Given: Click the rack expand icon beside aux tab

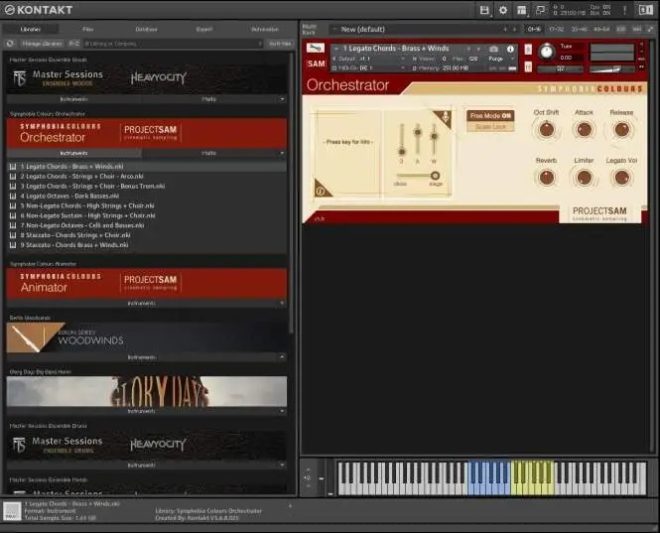Looking at the screenshot, I should (x=651, y=29).
